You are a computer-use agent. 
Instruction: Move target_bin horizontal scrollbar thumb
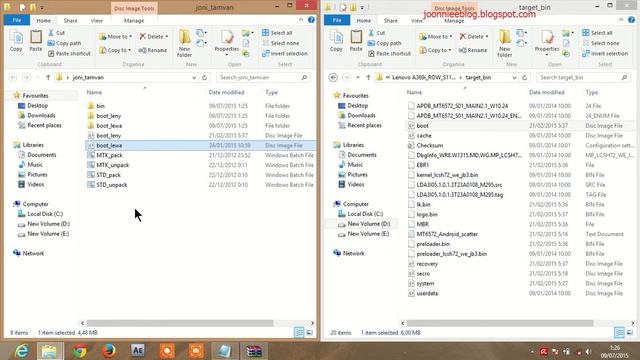tap(500, 323)
